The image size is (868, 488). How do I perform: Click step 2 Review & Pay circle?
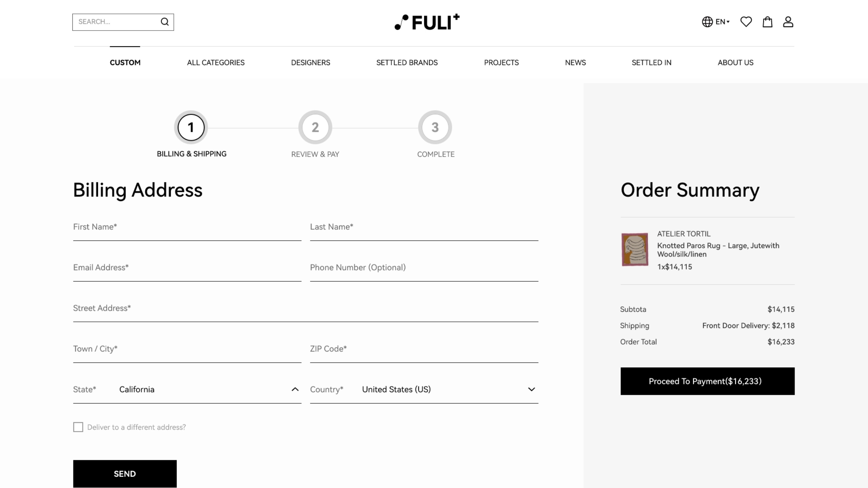click(x=315, y=127)
